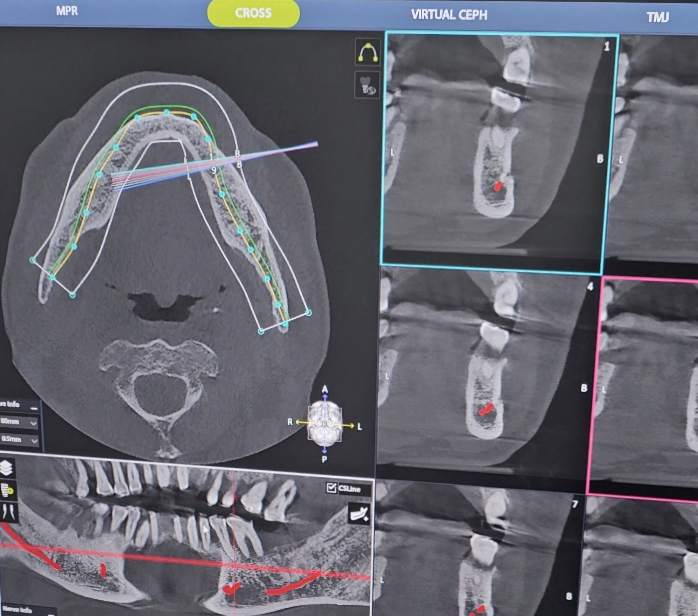
Task: Click the add implant icon with green plus
Action: (7, 491)
